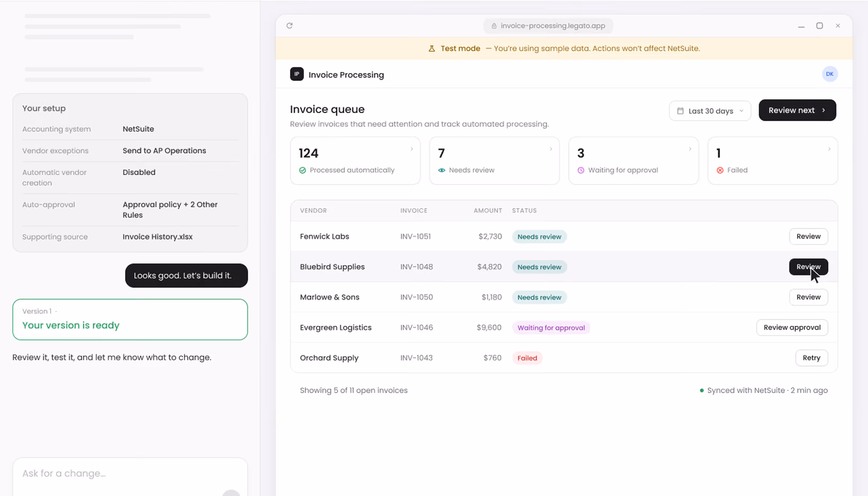The image size is (868, 496).
Task: Click the Test mode flask icon
Action: pos(432,49)
